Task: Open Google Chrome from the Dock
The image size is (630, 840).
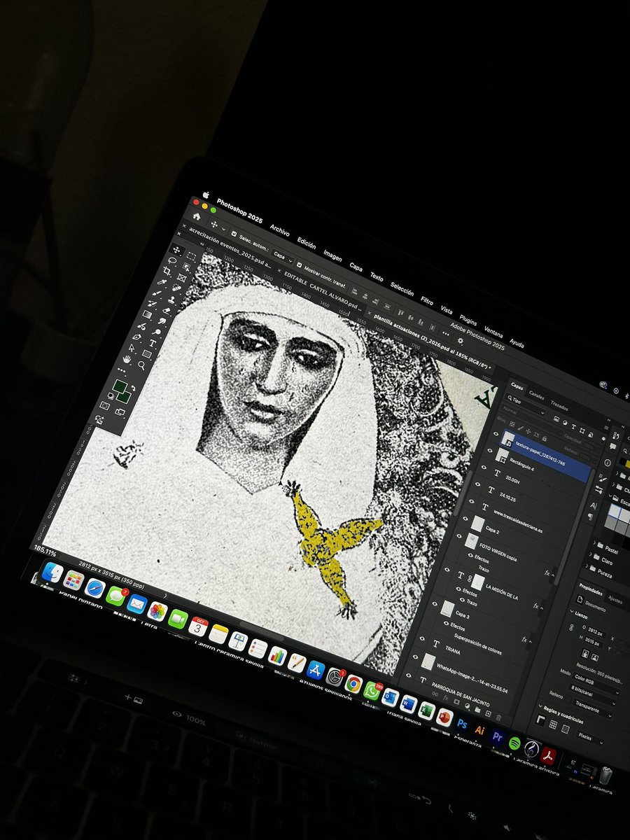Action: tap(352, 683)
